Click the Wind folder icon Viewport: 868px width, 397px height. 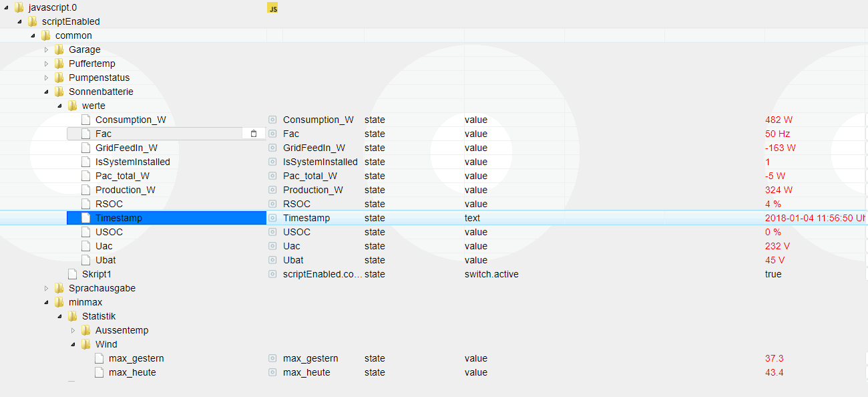[x=86, y=344]
